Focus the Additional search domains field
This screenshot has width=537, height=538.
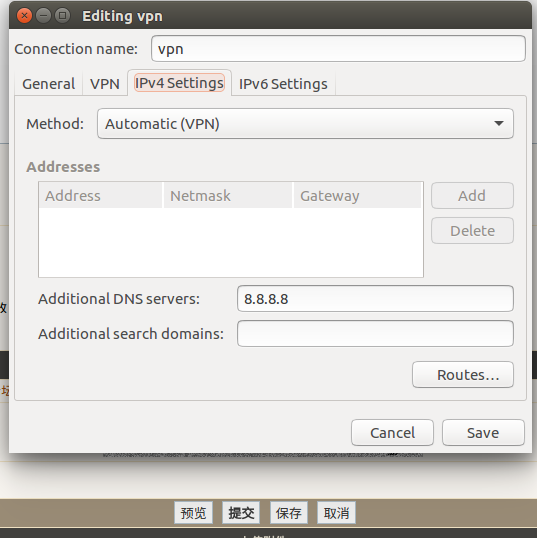click(375, 334)
